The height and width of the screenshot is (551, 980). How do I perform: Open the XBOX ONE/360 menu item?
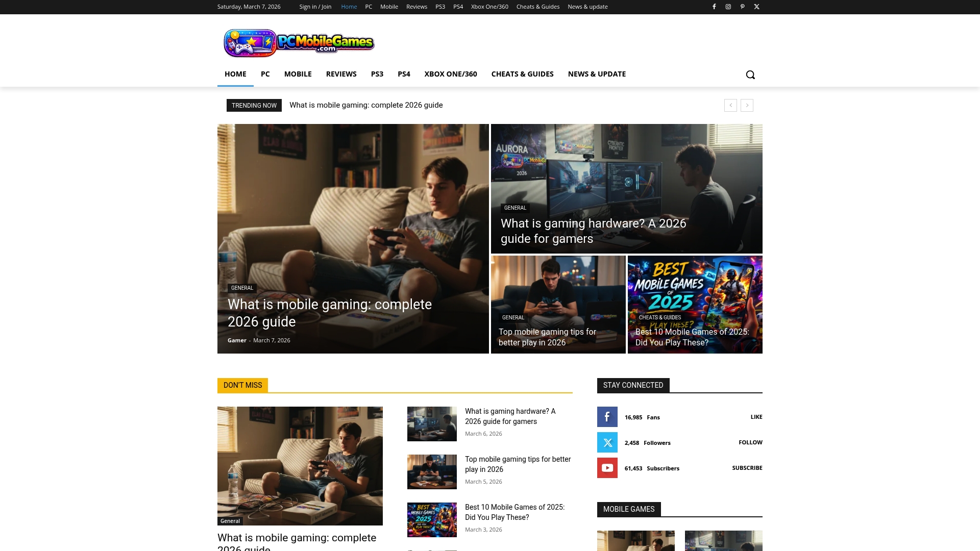450,74
